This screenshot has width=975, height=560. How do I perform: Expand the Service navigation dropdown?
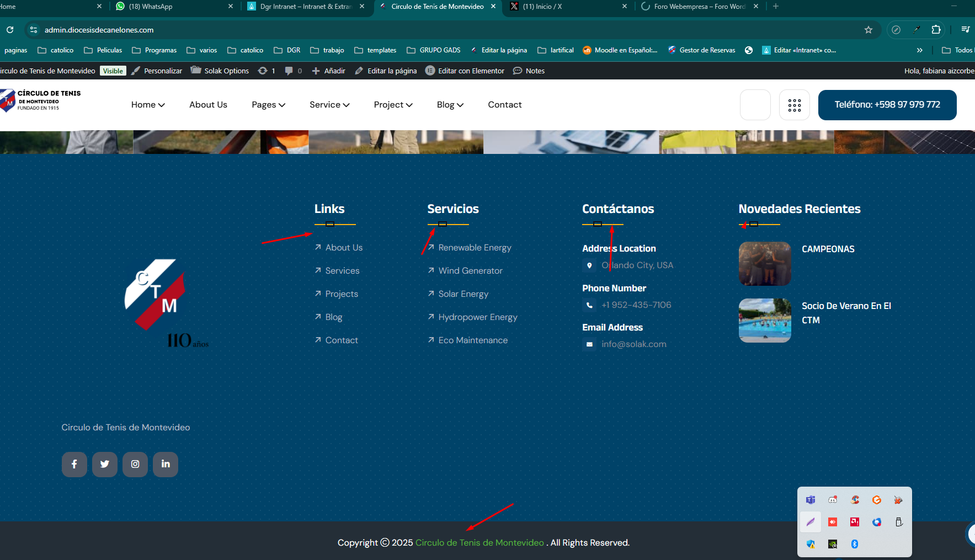click(329, 105)
